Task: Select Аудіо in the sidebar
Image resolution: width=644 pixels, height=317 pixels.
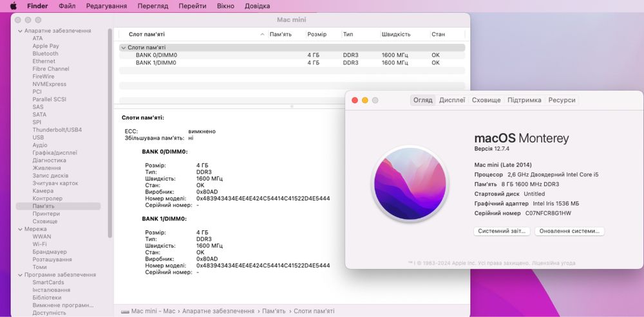Action: point(40,145)
